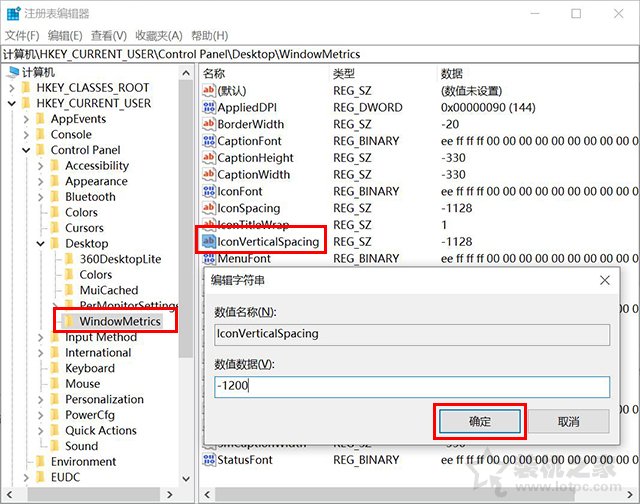Click the HKEY_CURRENT_USER folder icon
Image resolution: width=640 pixels, height=504 pixels.
point(26,103)
